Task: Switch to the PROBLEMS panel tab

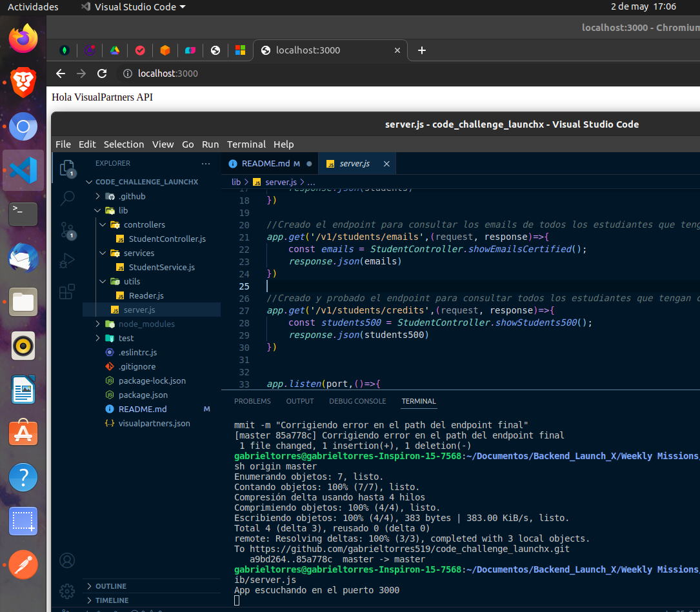Action: [252, 401]
